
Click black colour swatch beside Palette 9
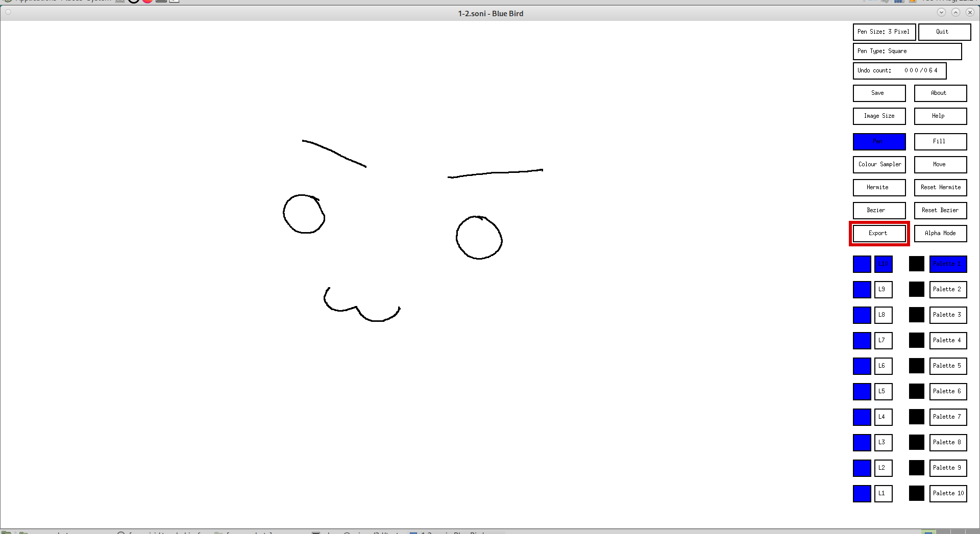pos(917,468)
